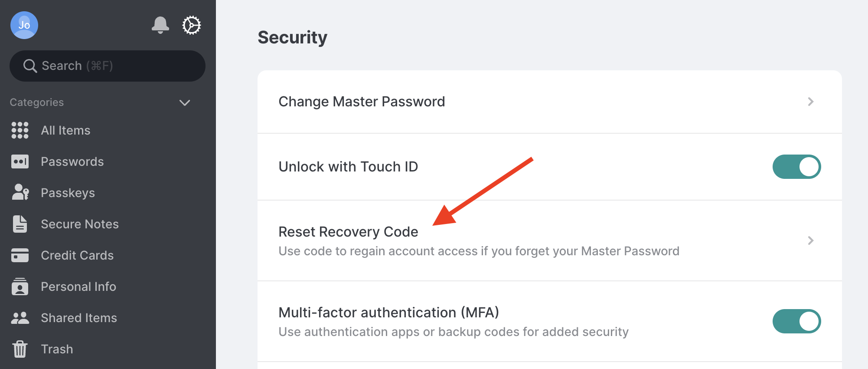Click Change Master Password text
868x369 pixels.
tap(362, 102)
